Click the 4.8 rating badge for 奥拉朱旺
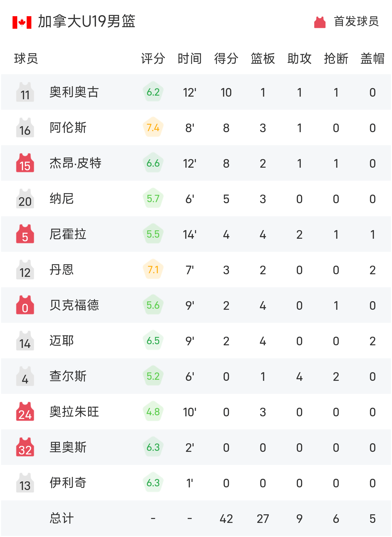Viewport: 392px width, 537px height. 153,412
